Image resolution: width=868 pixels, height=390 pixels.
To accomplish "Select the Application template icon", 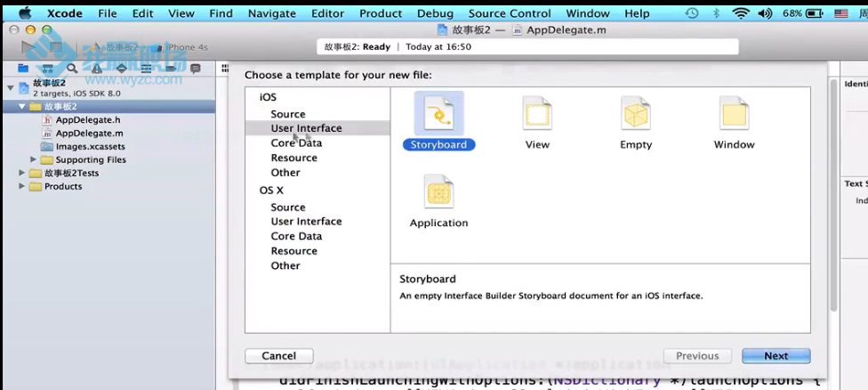I will point(438,191).
